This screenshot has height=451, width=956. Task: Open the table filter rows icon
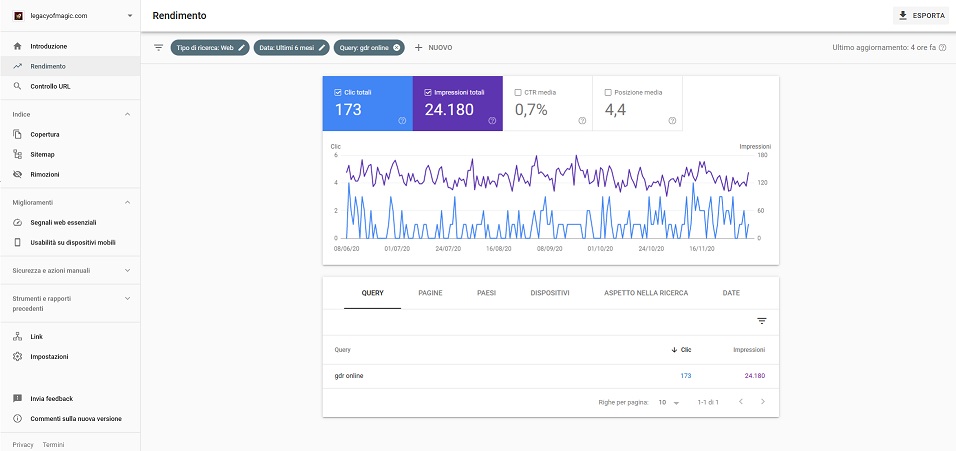coord(761,321)
